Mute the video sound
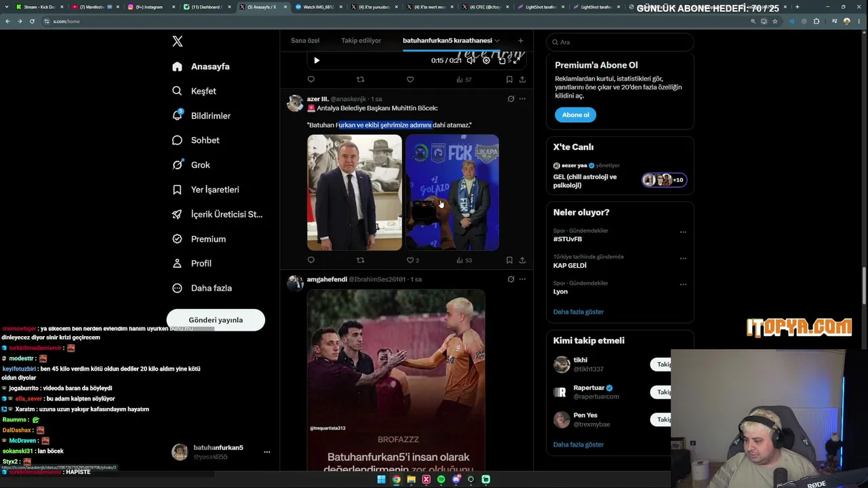The image size is (868, 488). (471, 60)
